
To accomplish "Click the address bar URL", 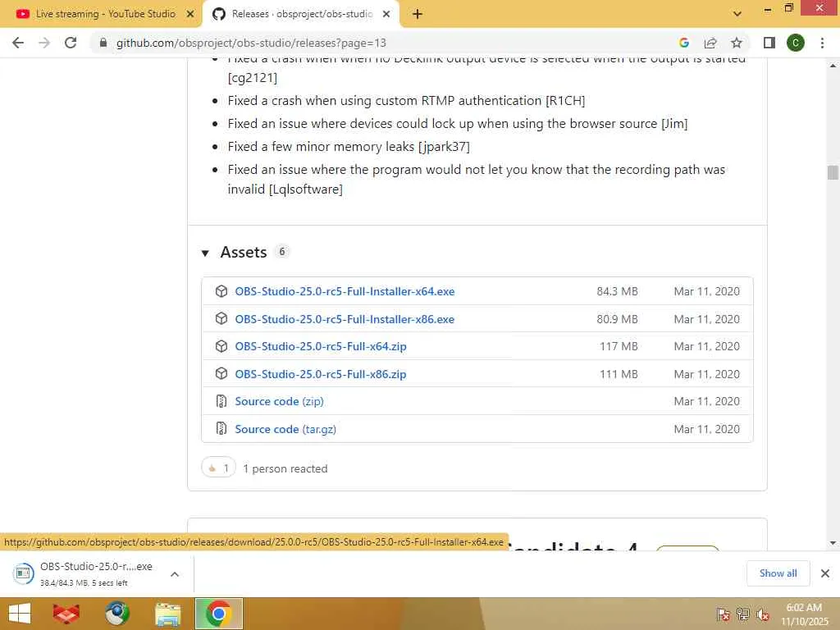I will (x=251, y=43).
